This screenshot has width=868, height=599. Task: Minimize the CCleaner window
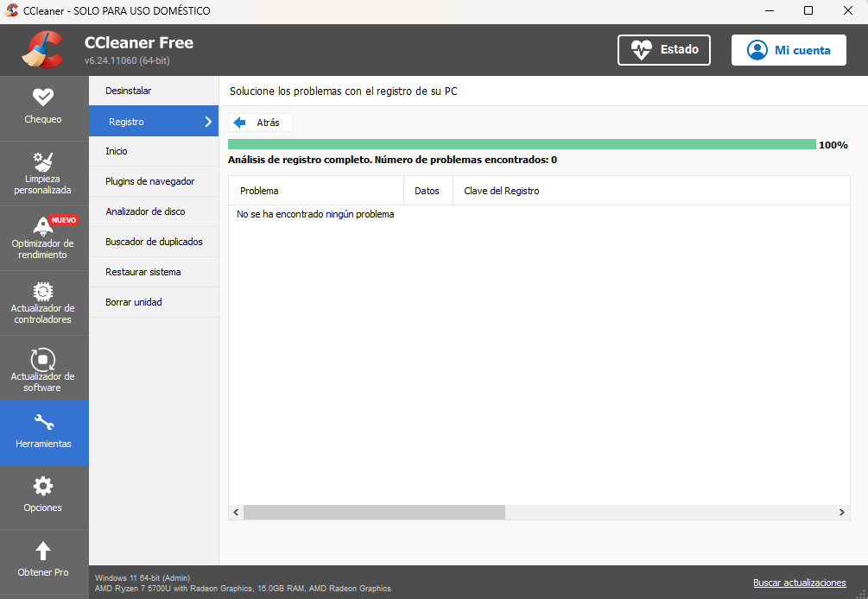pos(769,10)
